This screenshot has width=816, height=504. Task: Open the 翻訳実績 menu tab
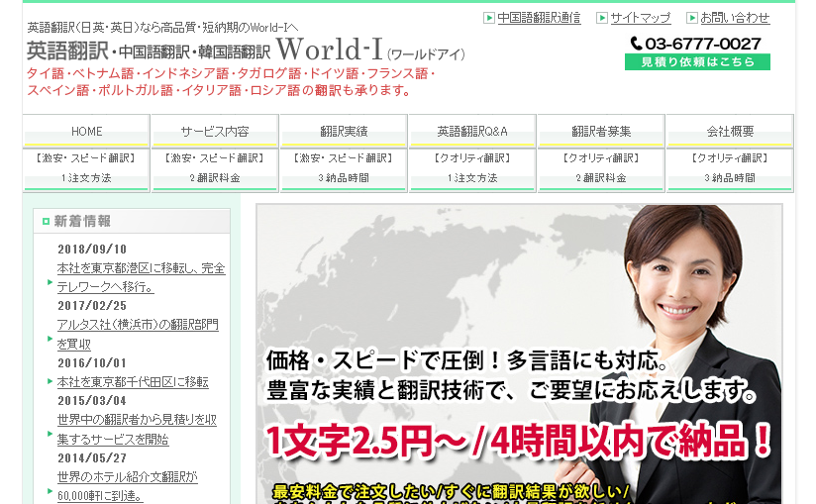(x=344, y=131)
